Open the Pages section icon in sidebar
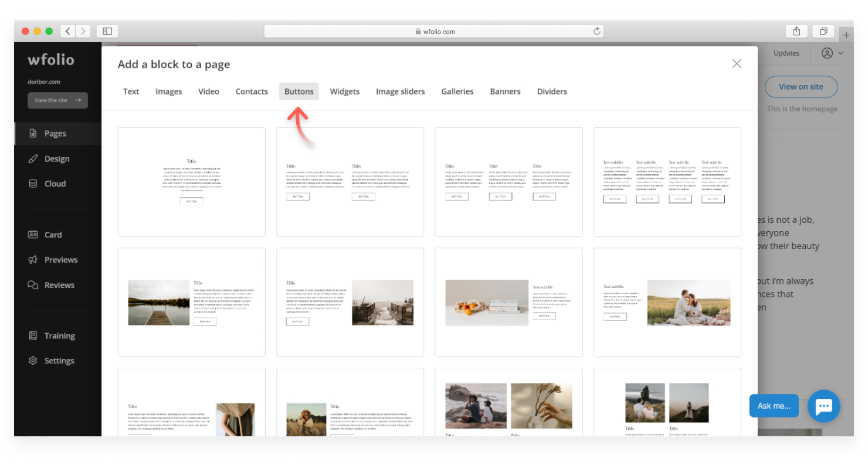Viewport: 868px width, 468px height. click(x=33, y=134)
